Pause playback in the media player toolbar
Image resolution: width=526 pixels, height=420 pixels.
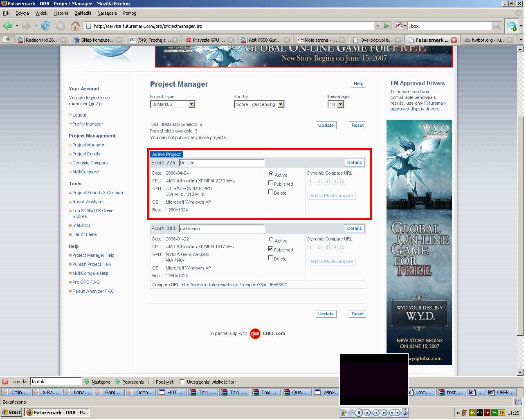click(359, 413)
